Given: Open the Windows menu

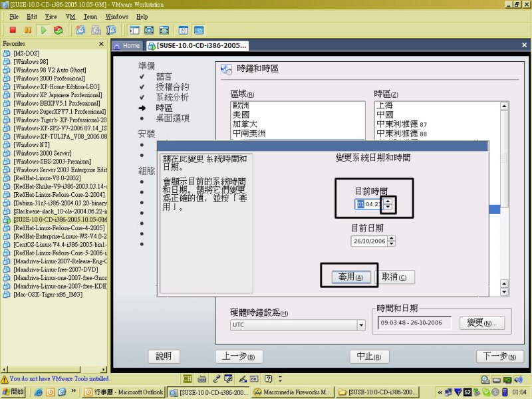Looking at the screenshot, I should pos(117,17).
